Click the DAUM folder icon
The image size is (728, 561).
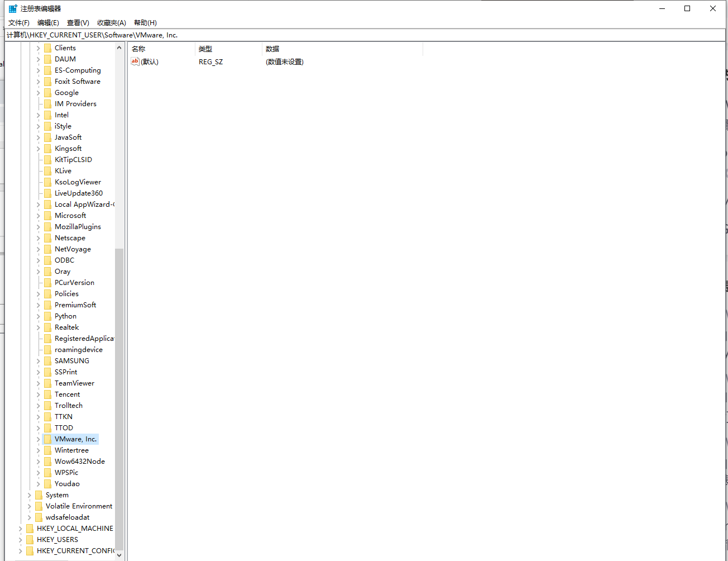[47, 59]
